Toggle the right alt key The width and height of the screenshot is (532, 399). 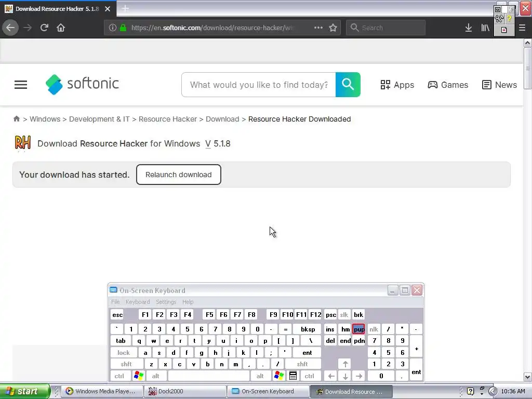point(260,376)
